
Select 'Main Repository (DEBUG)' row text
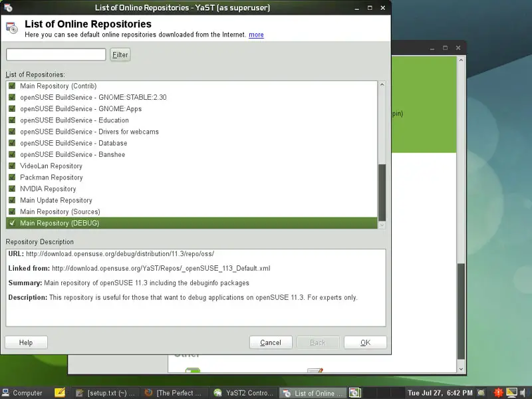tap(60, 223)
